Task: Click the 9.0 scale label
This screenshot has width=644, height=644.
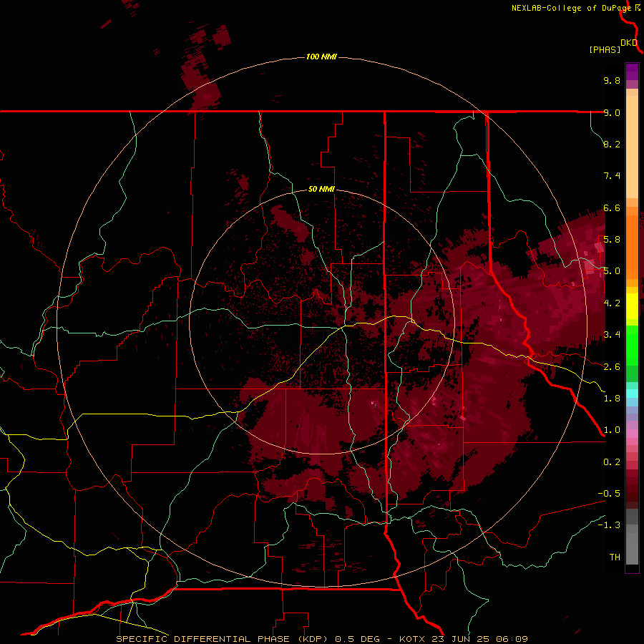Action: point(612,112)
